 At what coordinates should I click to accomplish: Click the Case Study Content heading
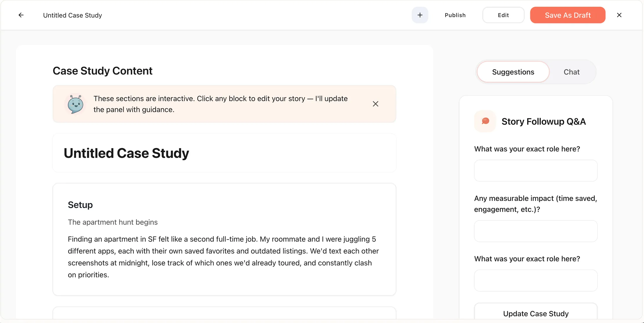click(x=102, y=71)
